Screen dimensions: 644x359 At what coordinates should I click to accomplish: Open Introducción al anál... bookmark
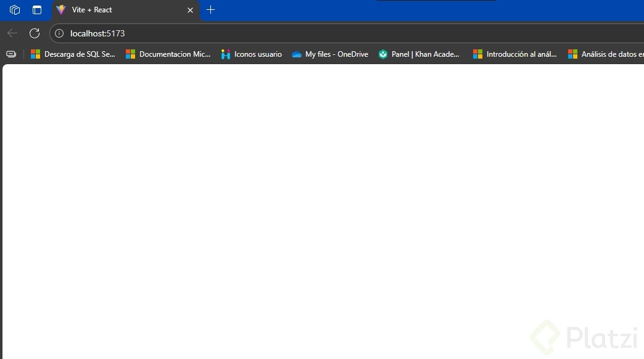[x=515, y=54]
